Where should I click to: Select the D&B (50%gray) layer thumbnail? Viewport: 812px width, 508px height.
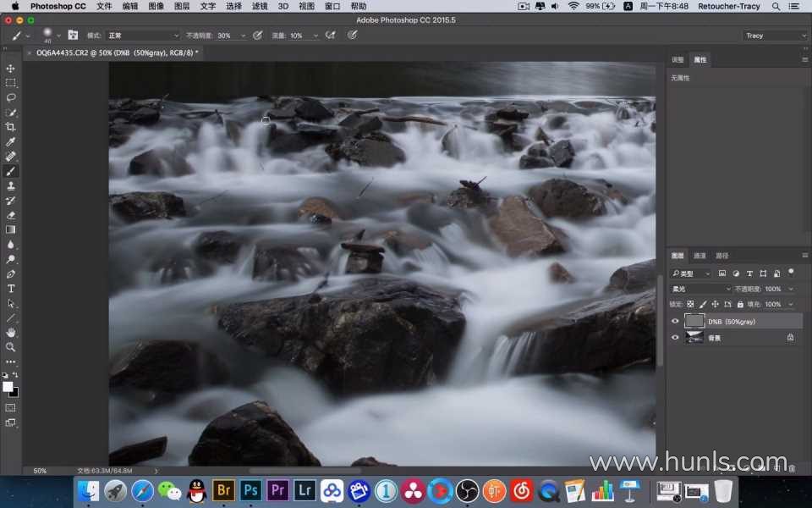point(694,322)
